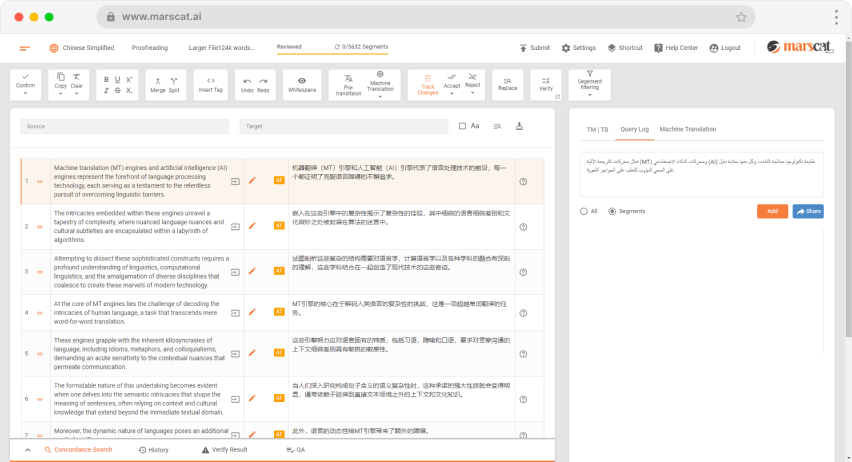Click the Machine Translation globe icon
The width and height of the screenshot is (852, 462).
(x=380, y=75)
